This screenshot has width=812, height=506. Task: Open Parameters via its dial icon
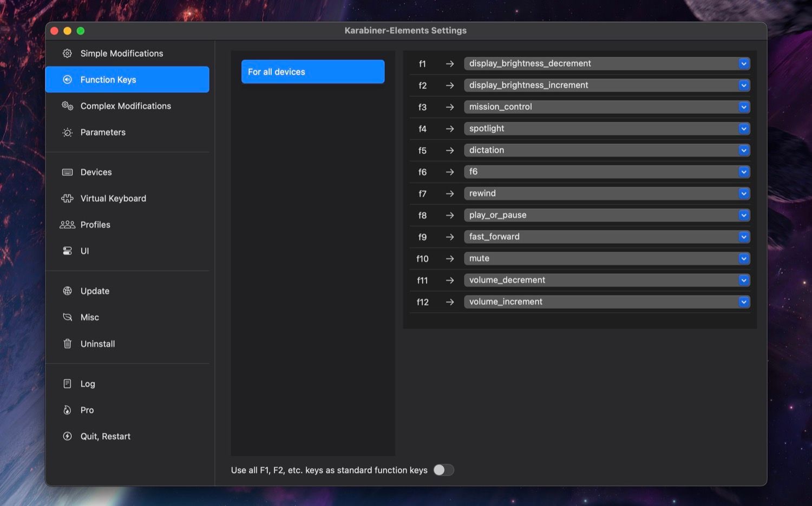click(67, 132)
